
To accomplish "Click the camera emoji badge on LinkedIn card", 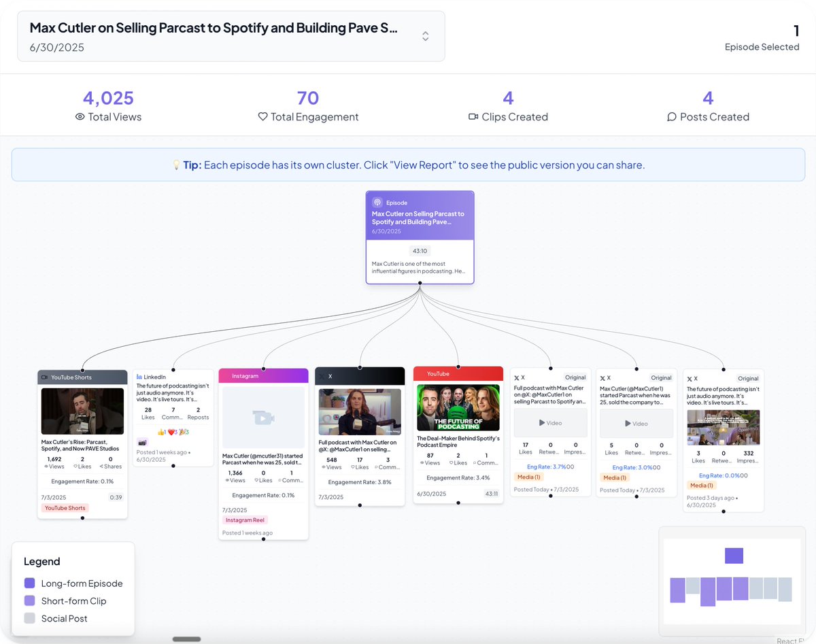I will [x=142, y=442].
